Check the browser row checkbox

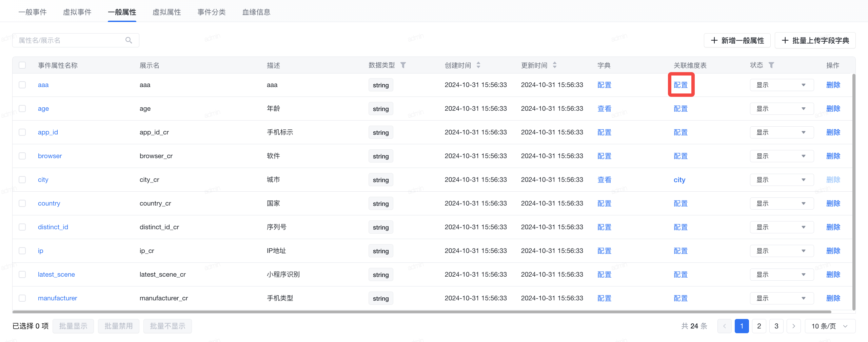point(22,156)
